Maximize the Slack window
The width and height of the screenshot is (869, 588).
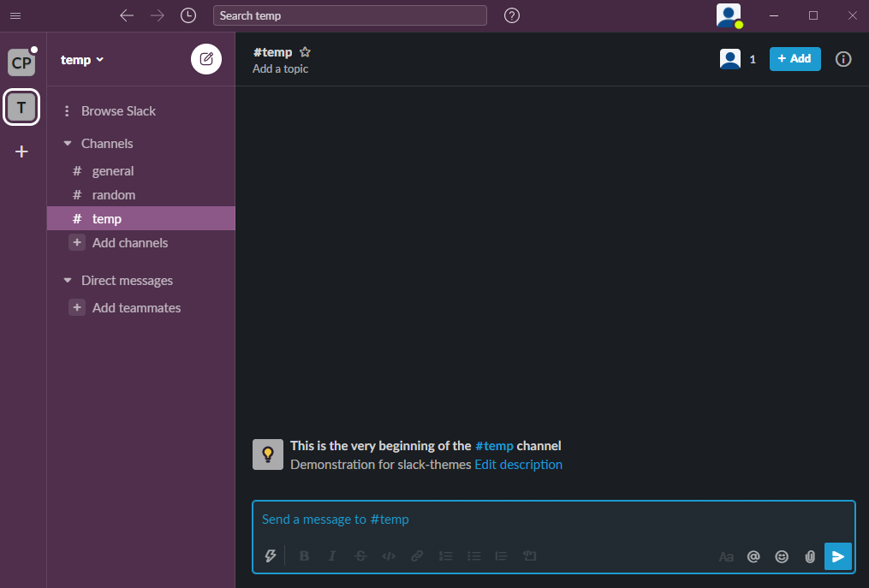click(813, 15)
